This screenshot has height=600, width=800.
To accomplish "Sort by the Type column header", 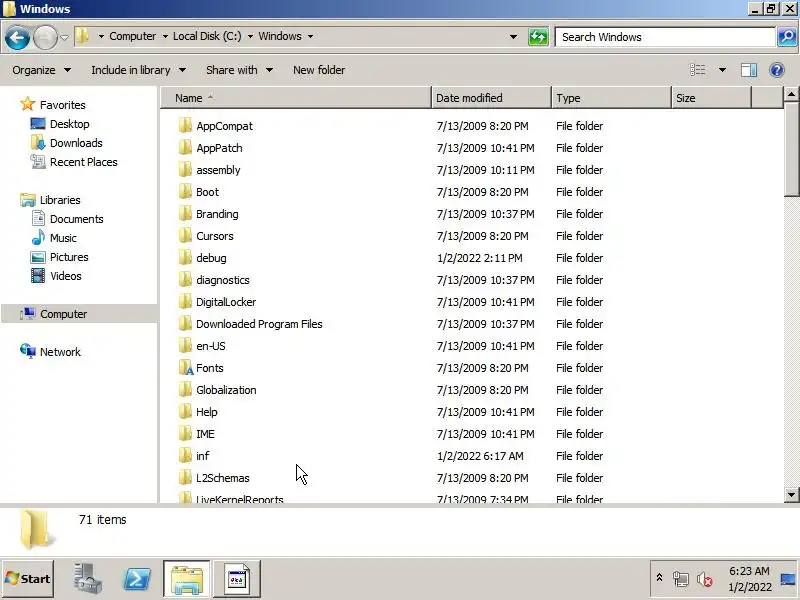I will [611, 98].
